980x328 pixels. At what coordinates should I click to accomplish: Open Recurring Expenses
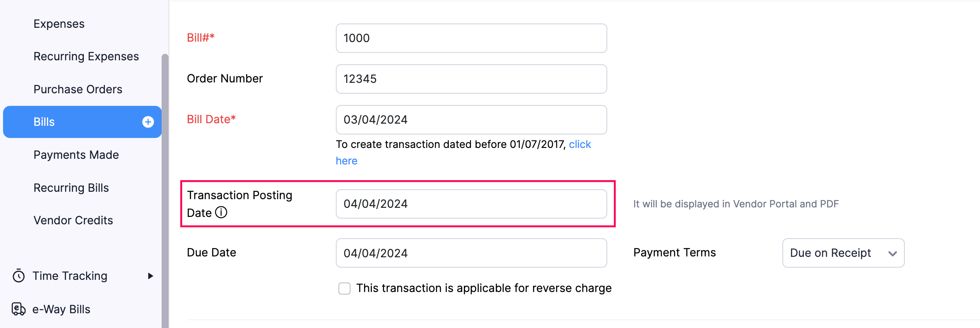pos(86,56)
